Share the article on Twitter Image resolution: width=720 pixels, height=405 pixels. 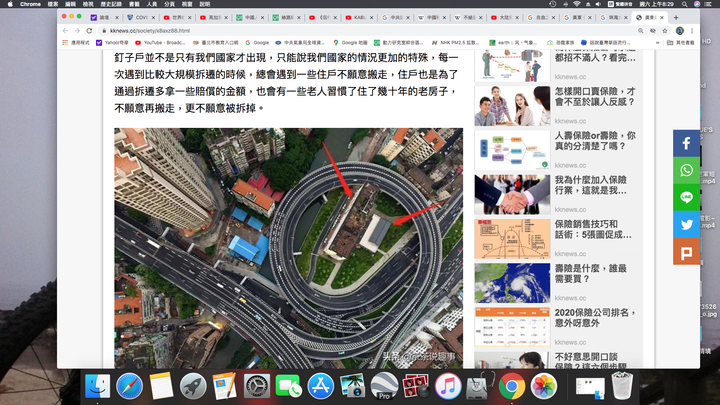686,225
